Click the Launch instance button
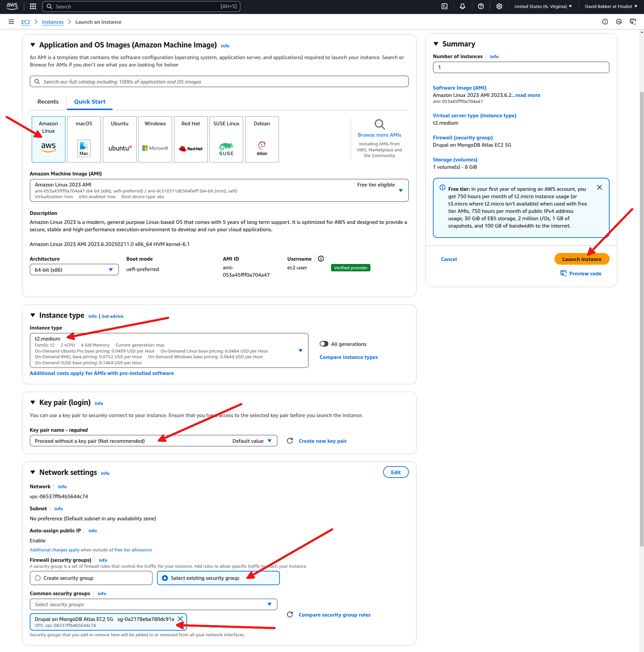 (x=582, y=259)
